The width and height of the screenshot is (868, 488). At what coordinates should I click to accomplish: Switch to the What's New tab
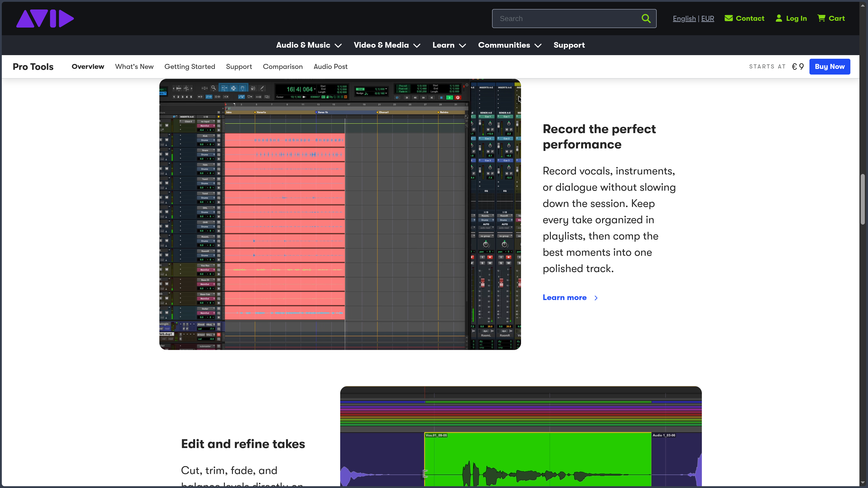(134, 67)
